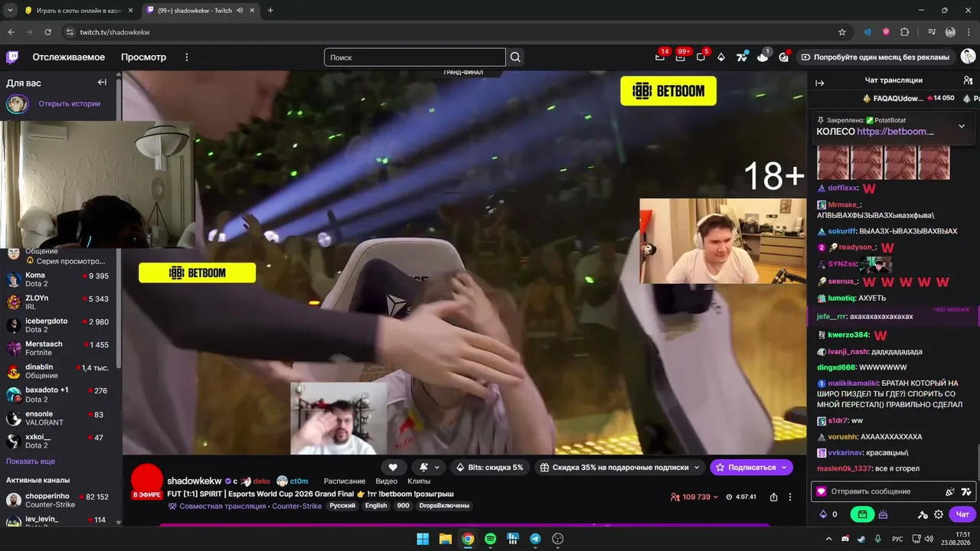Collapse the left sidebar arrow

tap(102, 83)
